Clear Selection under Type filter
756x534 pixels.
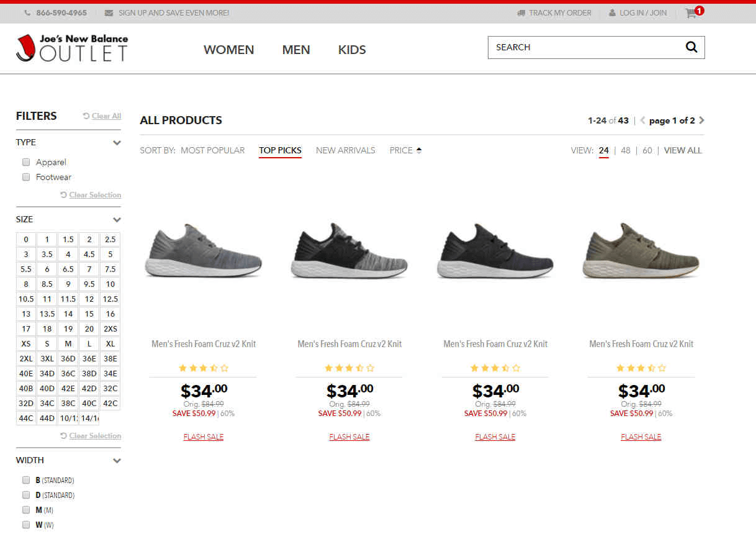click(91, 195)
